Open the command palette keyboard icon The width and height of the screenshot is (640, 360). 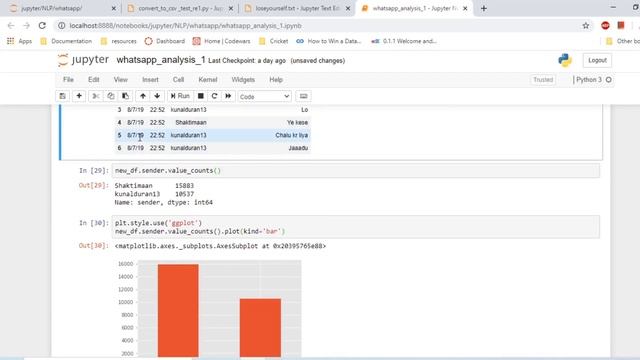tap(303, 96)
